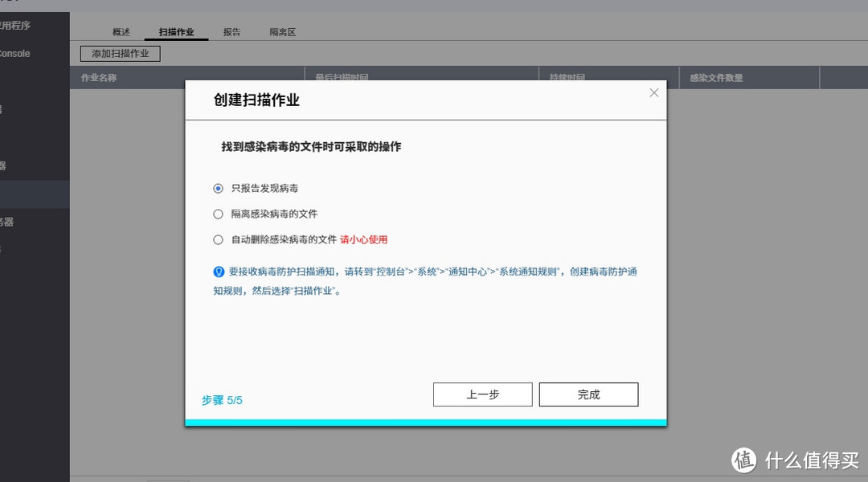Switch to the 报告 tab
868x482 pixels.
[x=231, y=32]
